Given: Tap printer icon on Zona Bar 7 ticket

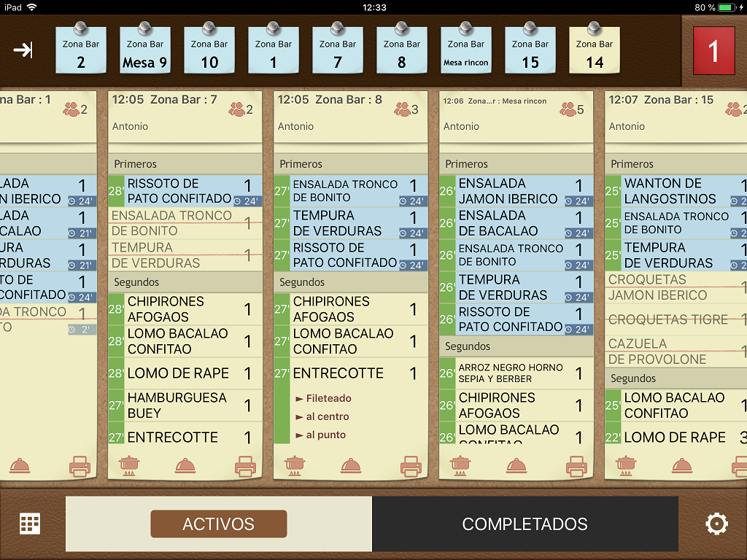Looking at the screenshot, I should click(x=245, y=465).
